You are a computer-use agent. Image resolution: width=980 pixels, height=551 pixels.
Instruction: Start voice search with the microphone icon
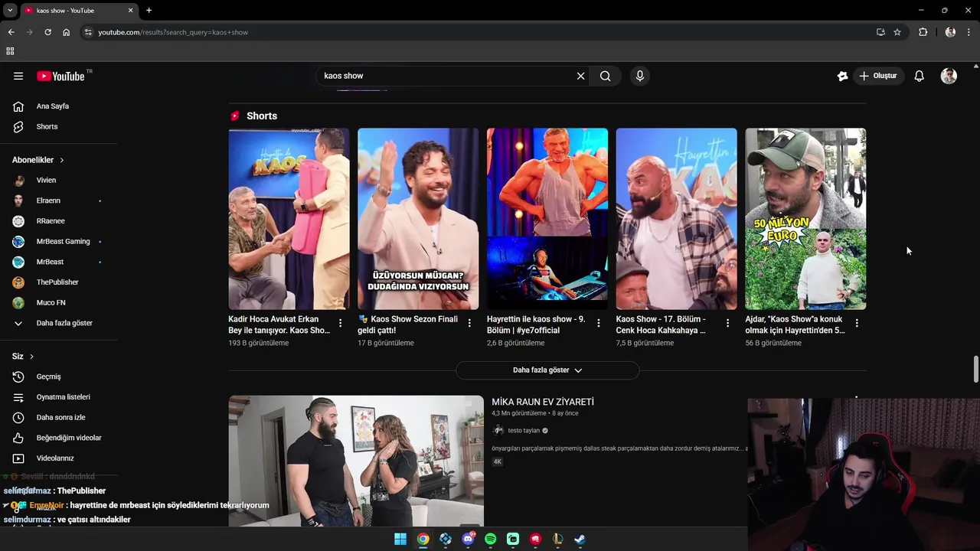[x=640, y=76]
